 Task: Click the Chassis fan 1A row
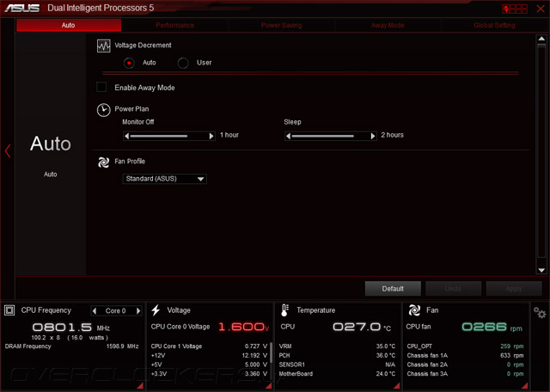tap(465, 356)
